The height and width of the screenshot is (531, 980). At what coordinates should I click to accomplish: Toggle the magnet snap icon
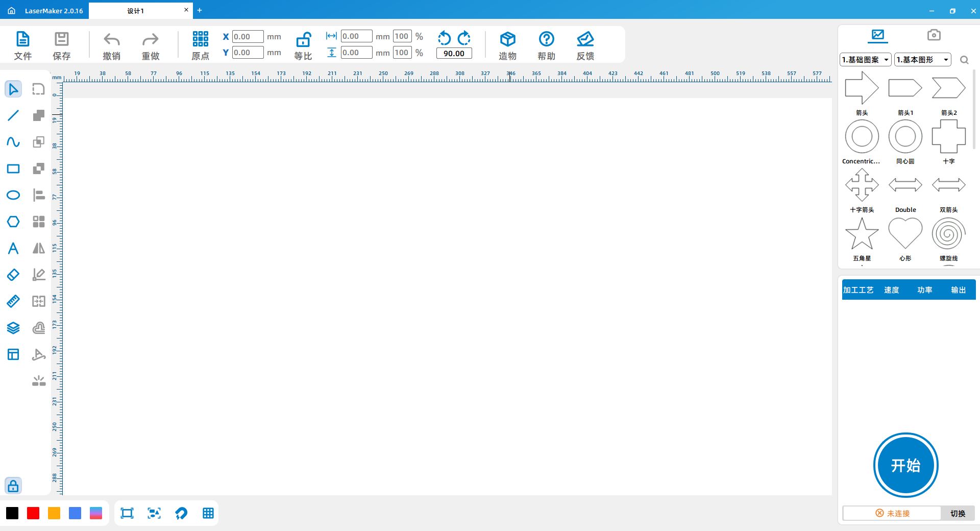coord(181,513)
